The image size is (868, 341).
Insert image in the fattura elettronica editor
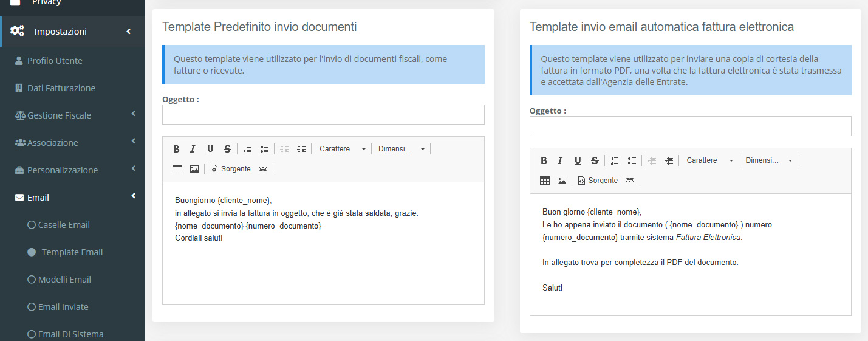[x=562, y=181]
